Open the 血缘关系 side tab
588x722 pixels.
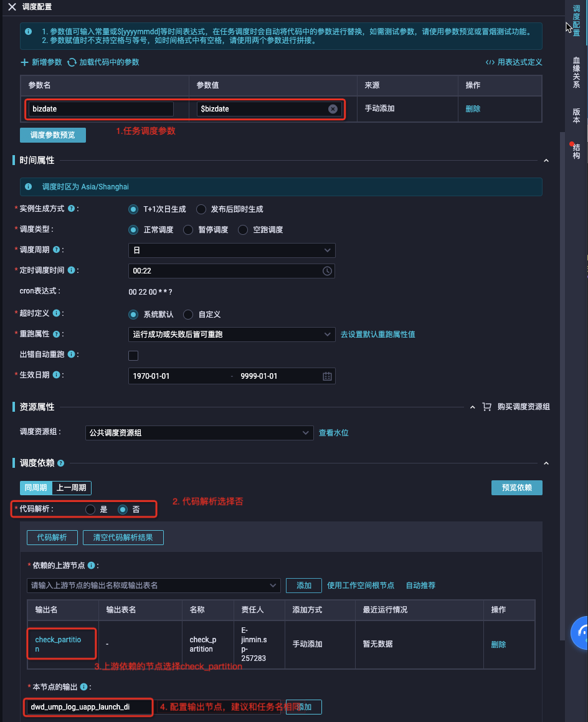(x=576, y=72)
